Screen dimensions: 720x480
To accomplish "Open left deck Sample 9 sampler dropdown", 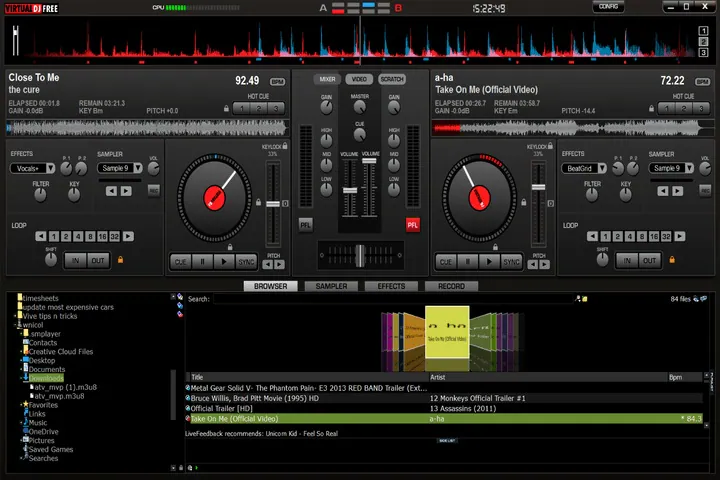I will click(x=120, y=168).
